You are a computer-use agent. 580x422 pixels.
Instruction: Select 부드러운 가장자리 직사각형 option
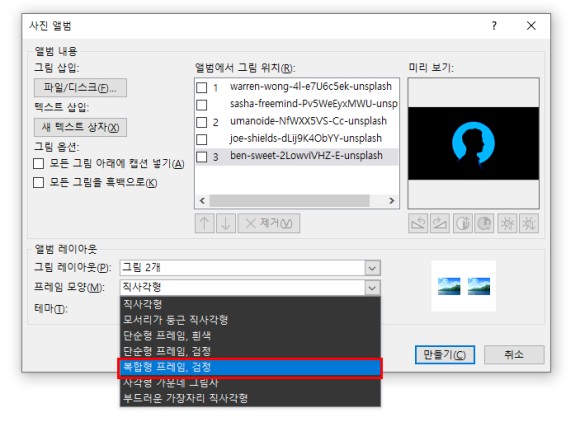click(250, 398)
